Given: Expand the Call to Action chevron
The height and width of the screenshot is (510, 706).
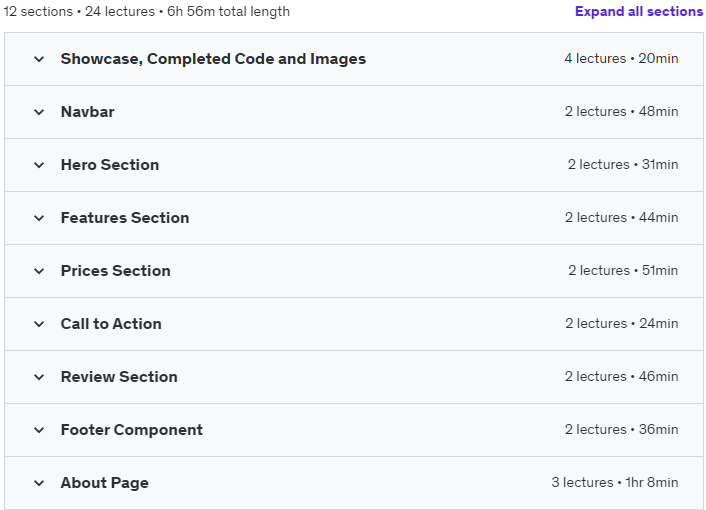Looking at the screenshot, I should click(39, 324).
